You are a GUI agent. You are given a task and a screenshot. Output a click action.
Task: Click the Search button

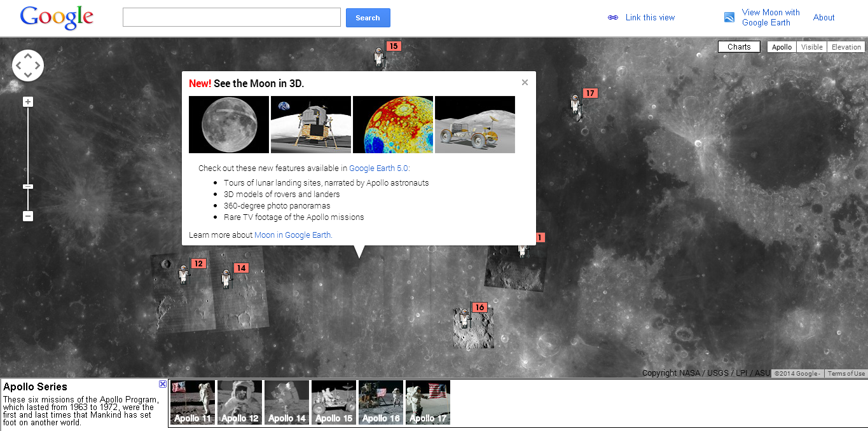[368, 18]
